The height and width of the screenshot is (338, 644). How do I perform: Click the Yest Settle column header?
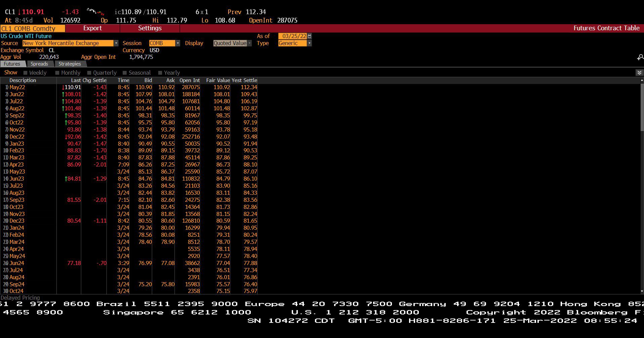click(x=244, y=80)
